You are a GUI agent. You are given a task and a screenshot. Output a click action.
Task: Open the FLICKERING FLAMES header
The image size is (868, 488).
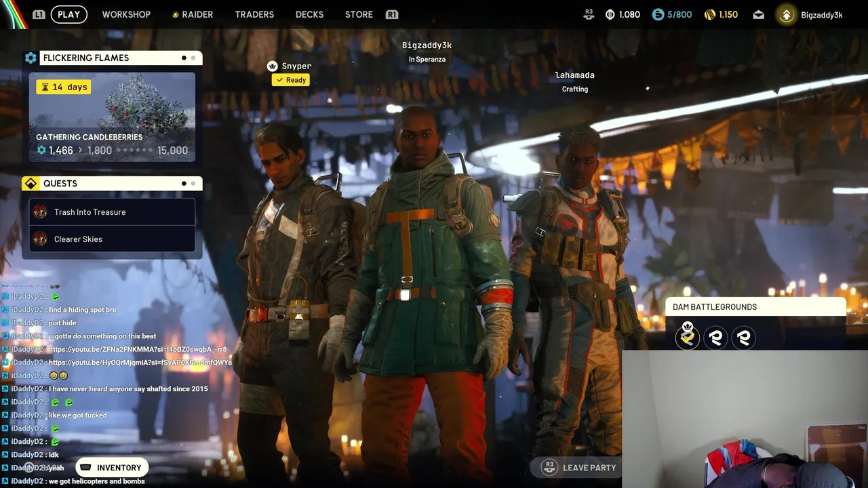pos(121,58)
